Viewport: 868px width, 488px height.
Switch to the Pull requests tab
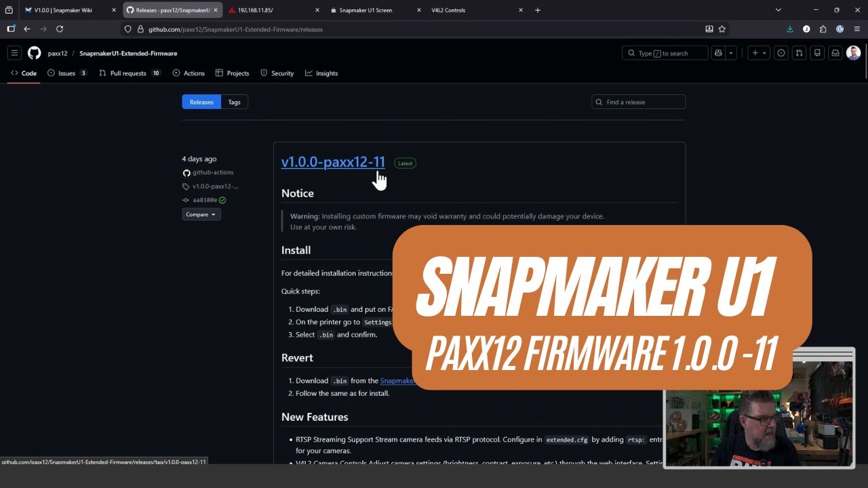[130, 73]
